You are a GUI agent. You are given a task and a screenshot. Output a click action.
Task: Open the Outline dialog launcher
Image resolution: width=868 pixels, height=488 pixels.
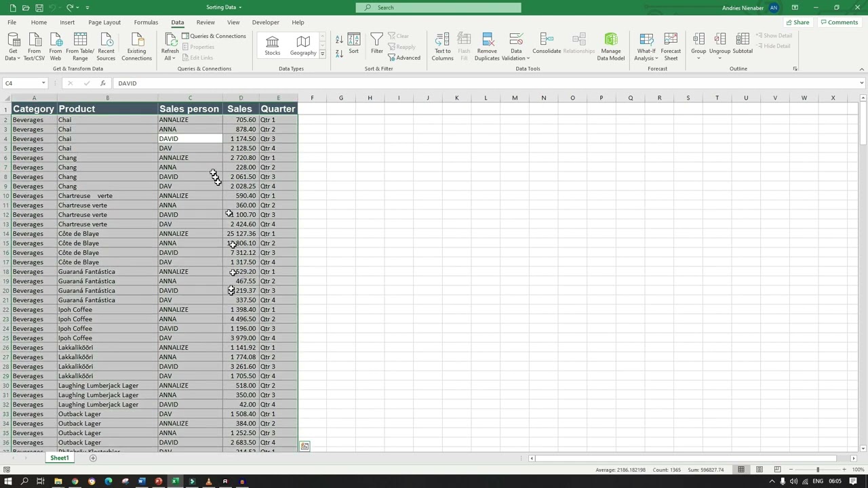point(795,68)
